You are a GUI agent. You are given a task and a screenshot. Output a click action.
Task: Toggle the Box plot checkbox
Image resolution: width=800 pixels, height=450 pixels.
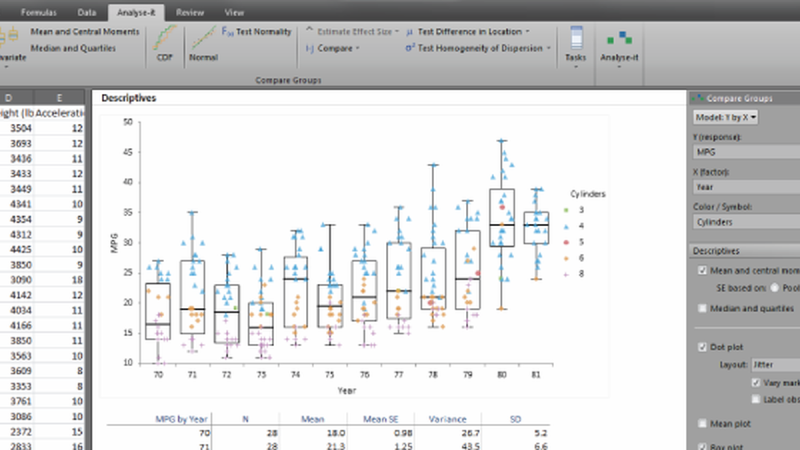click(703, 446)
